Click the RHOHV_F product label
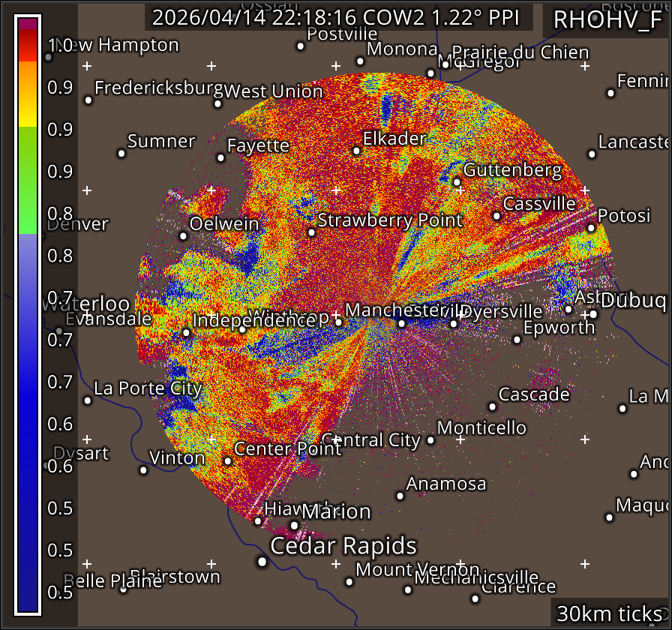The height and width of the screenshot is (630, 672). [x=607, y=19]
